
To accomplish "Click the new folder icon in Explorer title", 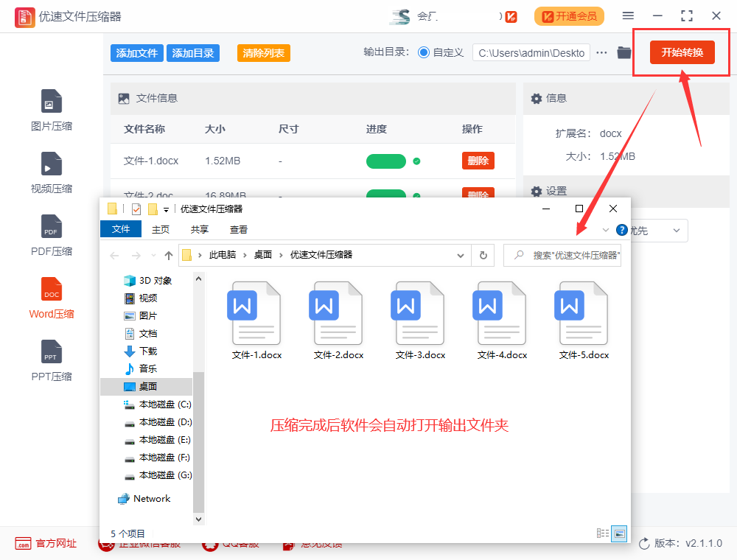I will pos(153,209).
